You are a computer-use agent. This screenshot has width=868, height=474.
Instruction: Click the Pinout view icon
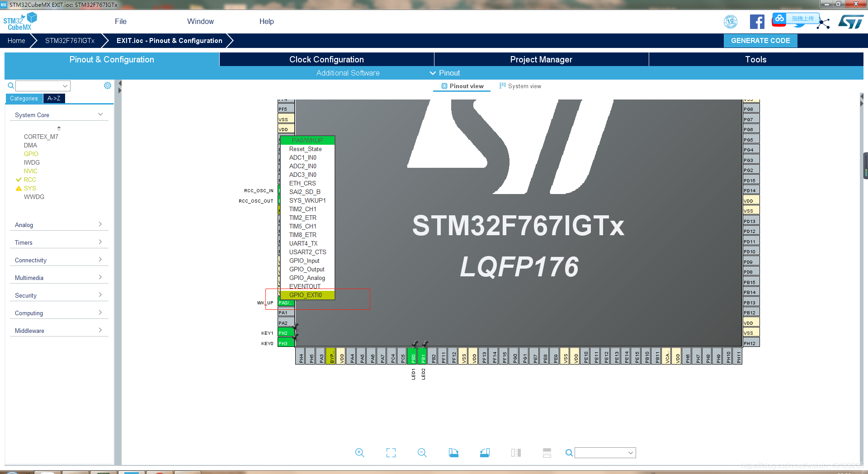click(x=444, y=86)
